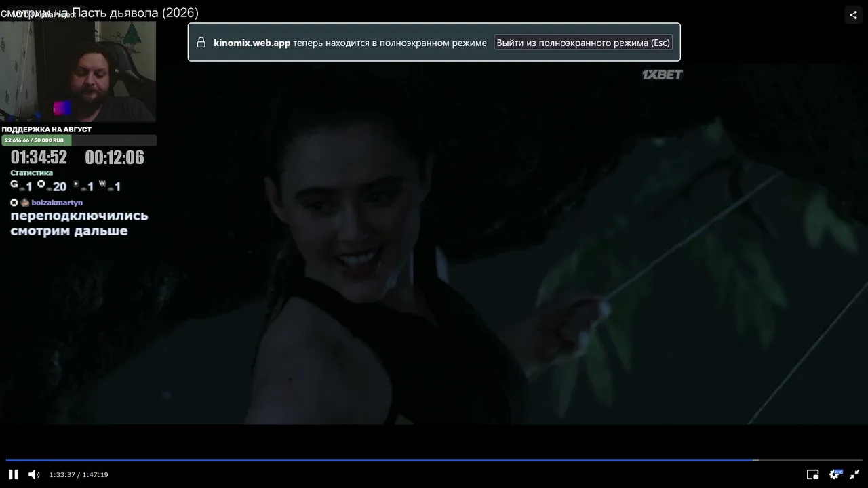
Task: Click the streamer webcam thumbnail
Action: (78, 71)
